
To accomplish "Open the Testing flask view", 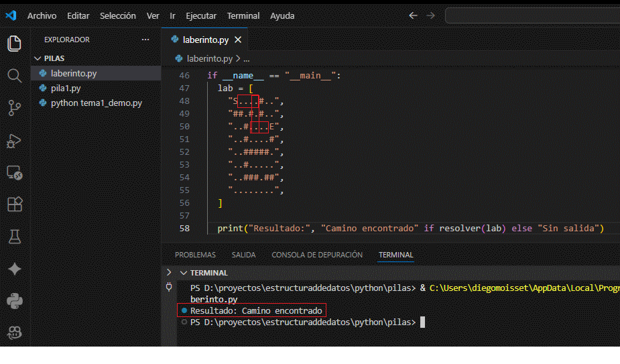I will click(14, 236).
